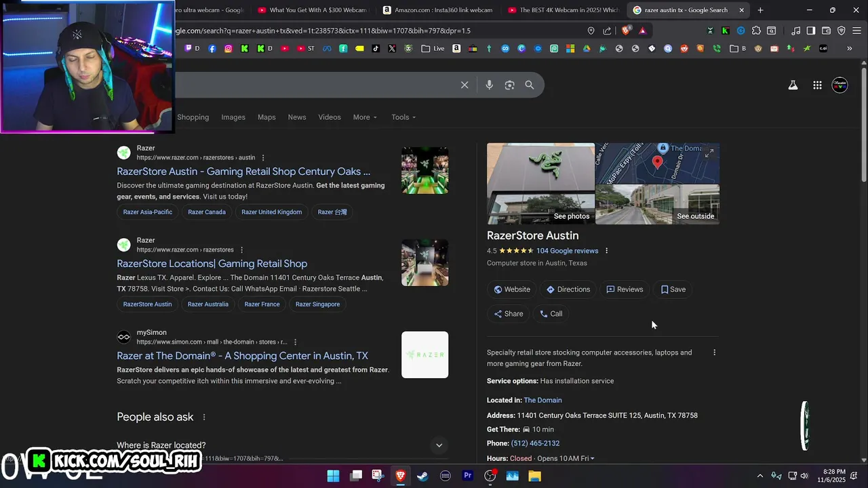This screenshot has height=488, width=868.
Task: Switch to the Amazon Insta360 link webcam tab
Action: (x=437, y=10)
